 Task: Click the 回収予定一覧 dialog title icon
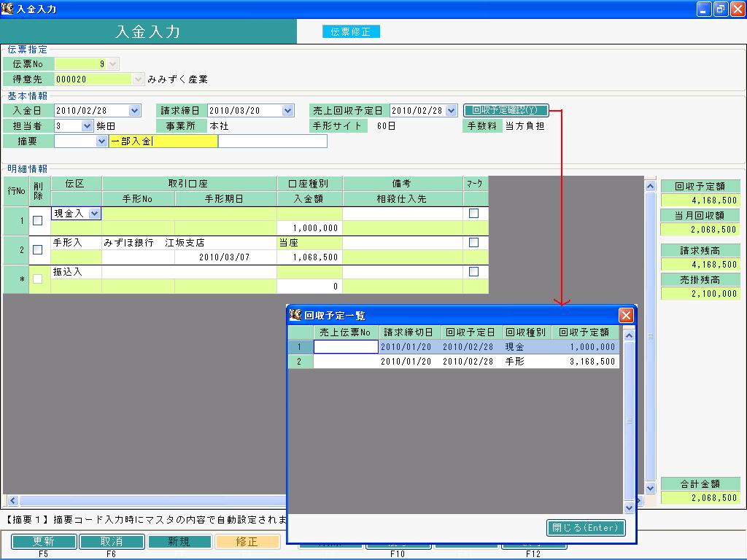[x=295, y=315]
